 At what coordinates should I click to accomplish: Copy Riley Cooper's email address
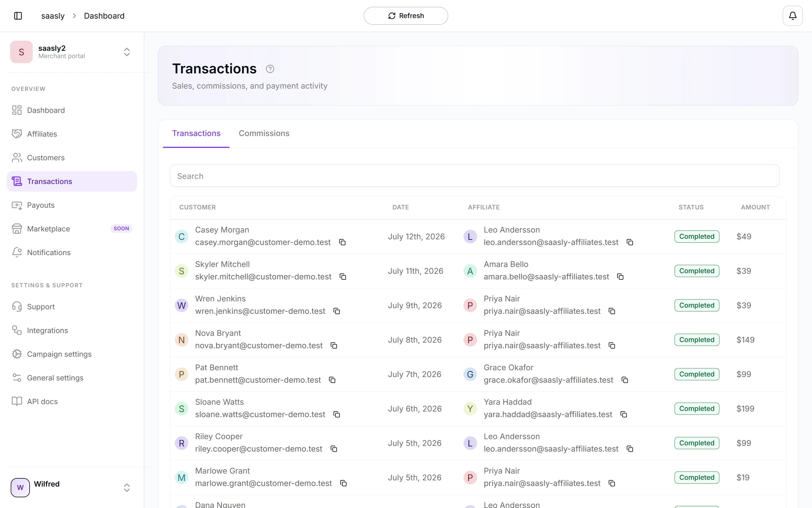click(334, 449)
